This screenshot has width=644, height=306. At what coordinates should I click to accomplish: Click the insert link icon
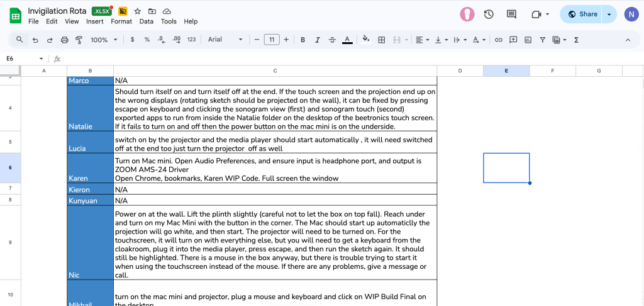point(498,40)
